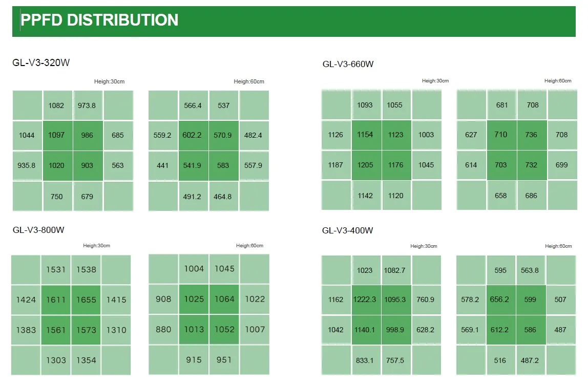Screen dimensions: 588x386
Task: Click the GL-V3-800W model heading
Action: tap(38, 230)
